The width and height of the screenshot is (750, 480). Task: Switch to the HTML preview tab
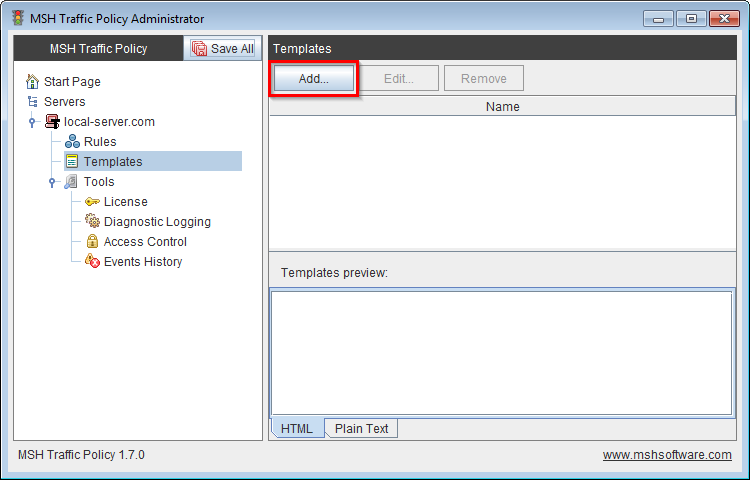tap(297, 428)
